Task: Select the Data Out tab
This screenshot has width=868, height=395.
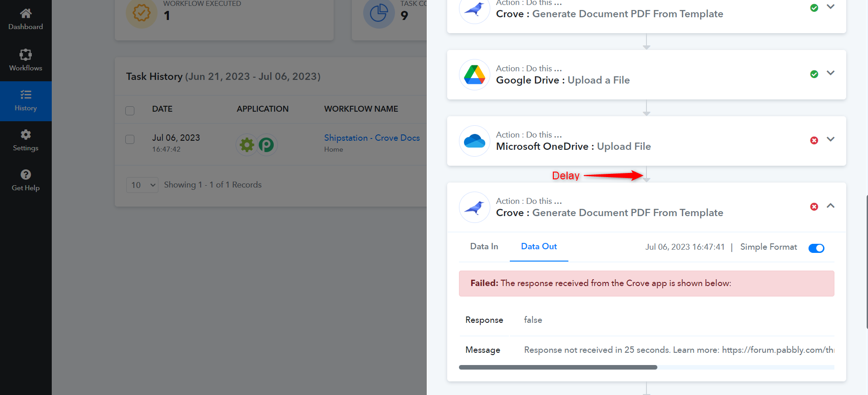Action: (x=539, y=246)
